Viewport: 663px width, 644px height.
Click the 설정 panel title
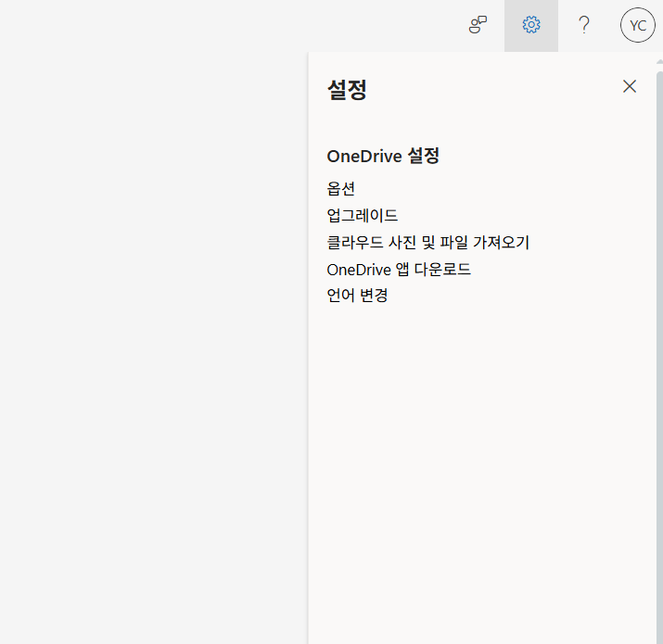pyautogui.click(x=347, y=90)
